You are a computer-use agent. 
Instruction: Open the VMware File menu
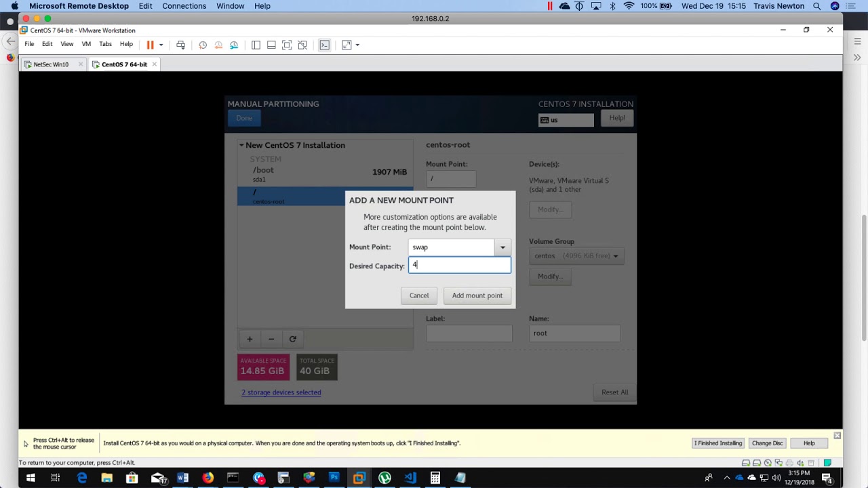(29, 44)
